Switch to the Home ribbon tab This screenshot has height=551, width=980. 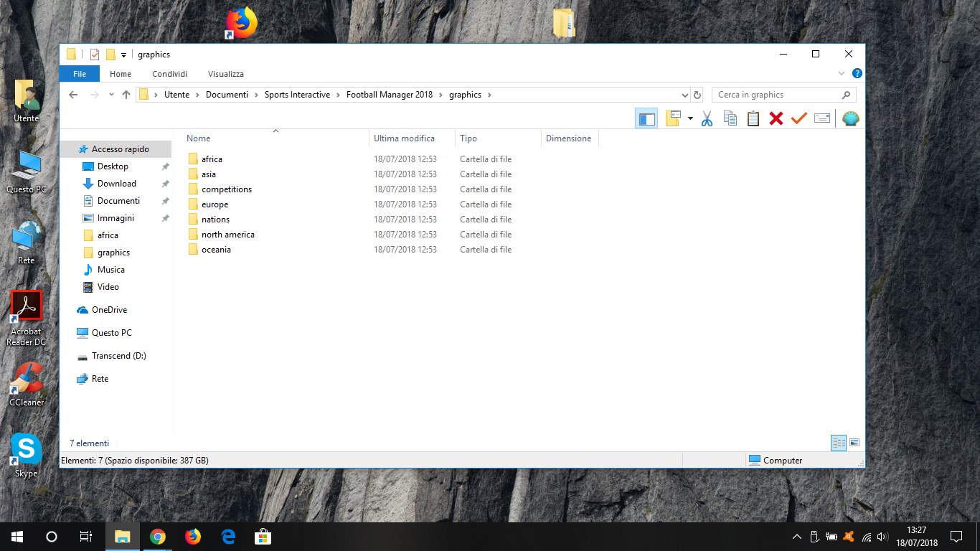click(x=121, y=74)
